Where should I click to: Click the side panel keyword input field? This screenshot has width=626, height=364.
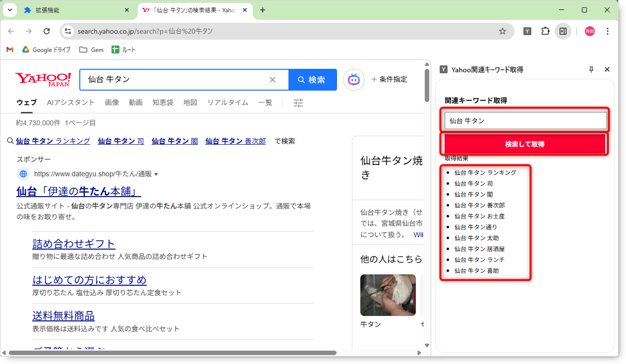point(525,120)
